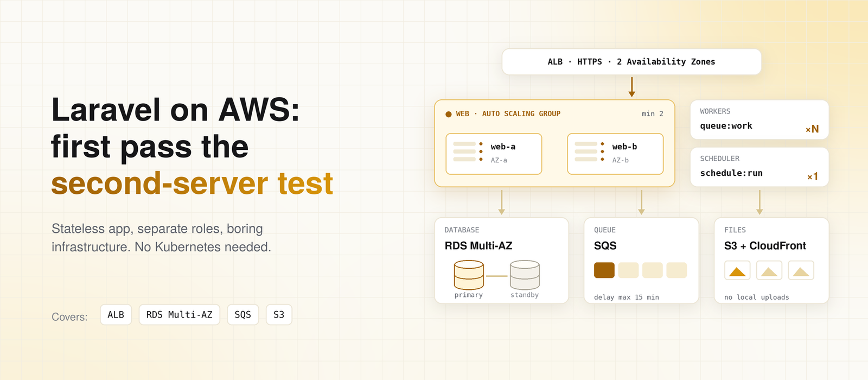The height and width of the screenshot is (380, 868).
Task: Select the ALB HTTPS Availability Zones box
Action: (631, 62)
